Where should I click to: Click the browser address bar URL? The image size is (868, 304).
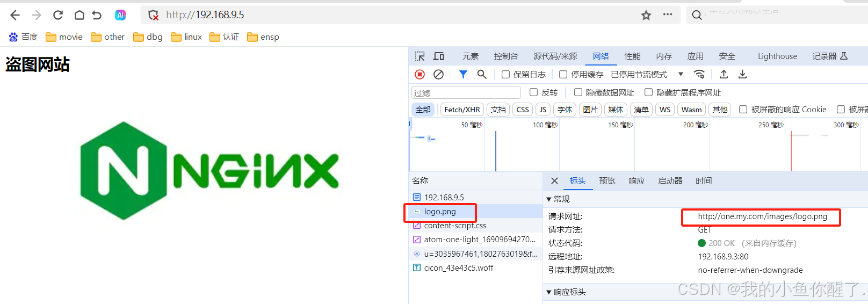click(205, 15)
